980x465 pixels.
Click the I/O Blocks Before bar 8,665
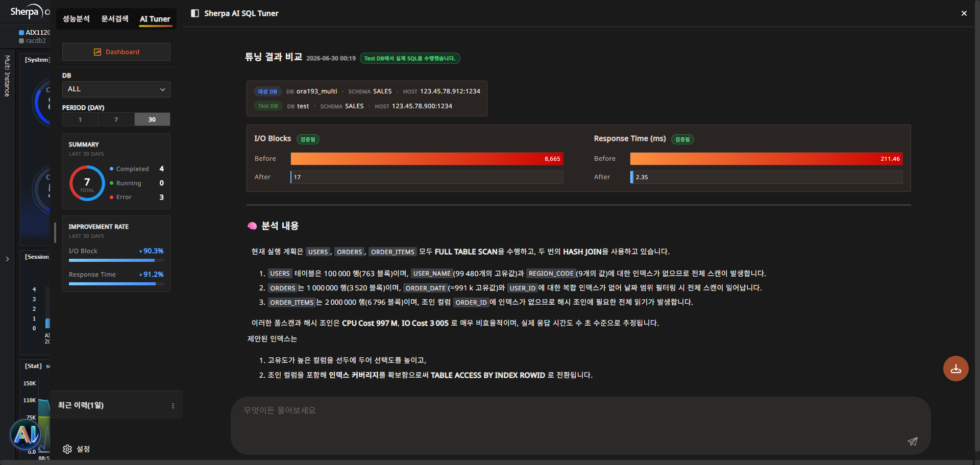[x=427, y=159]
